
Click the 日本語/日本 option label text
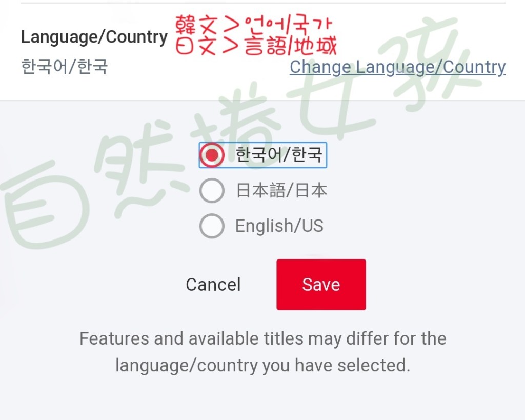click(x=281, y=190)
